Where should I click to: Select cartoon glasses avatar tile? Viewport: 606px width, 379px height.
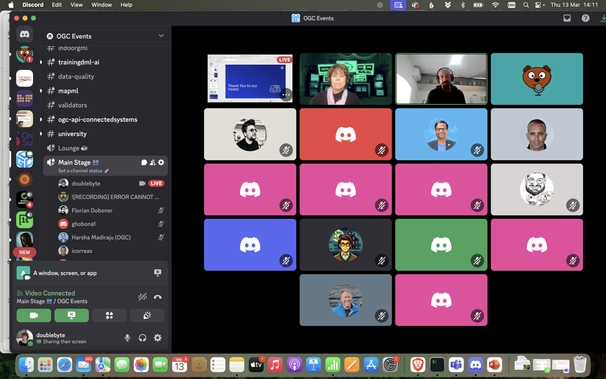tap(346, 245)
